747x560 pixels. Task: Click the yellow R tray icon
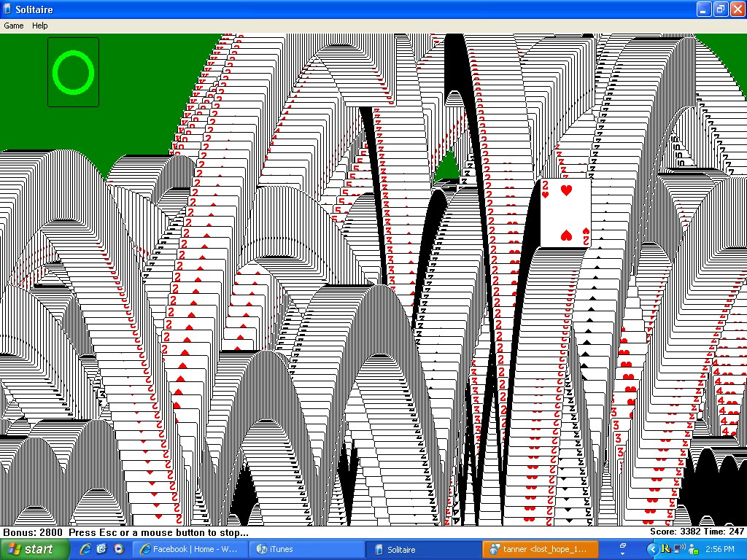(x=666, y=549)
